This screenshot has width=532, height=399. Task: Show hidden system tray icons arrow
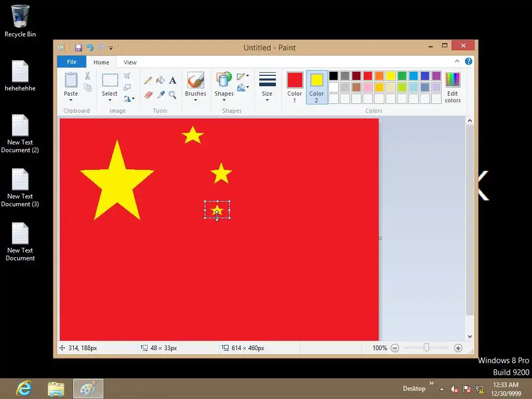pos(442,389)
